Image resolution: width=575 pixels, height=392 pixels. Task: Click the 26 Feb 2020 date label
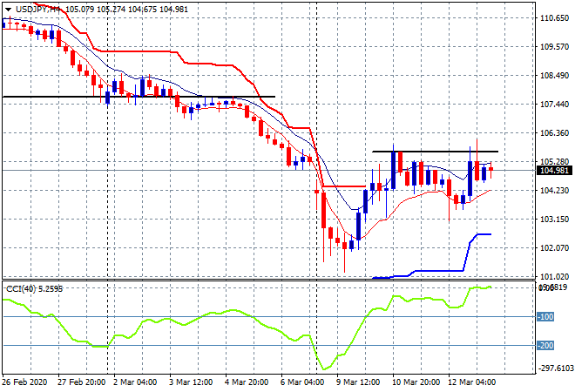(24, 382)
